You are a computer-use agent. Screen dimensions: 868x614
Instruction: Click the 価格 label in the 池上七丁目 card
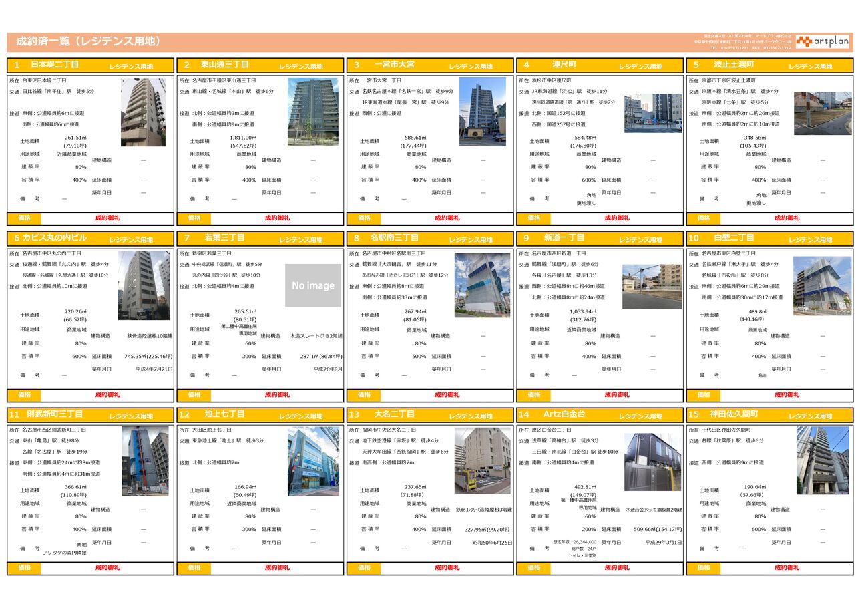[194, 567]
